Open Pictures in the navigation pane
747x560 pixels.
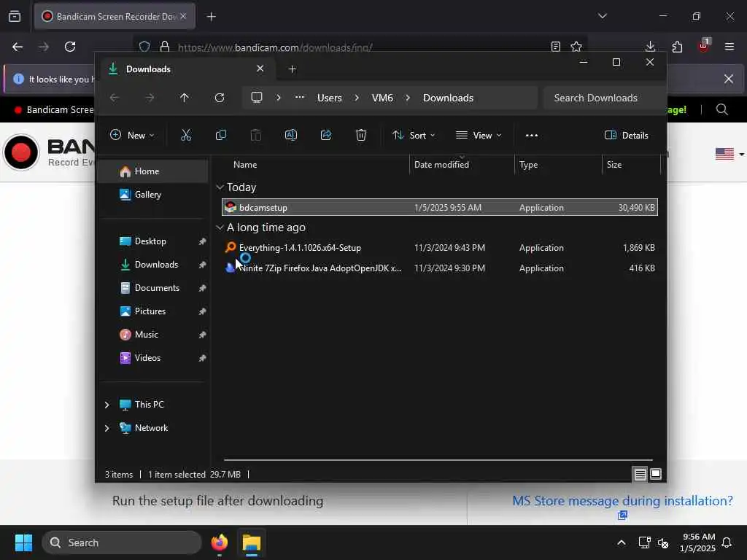point(152,311)
